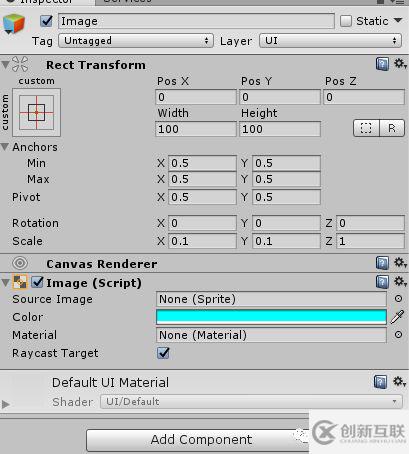Image resolution: width=409 pixels, height=454 pixels.
Task: Enable the Static checkbox
Action: (x=346, y=21)
